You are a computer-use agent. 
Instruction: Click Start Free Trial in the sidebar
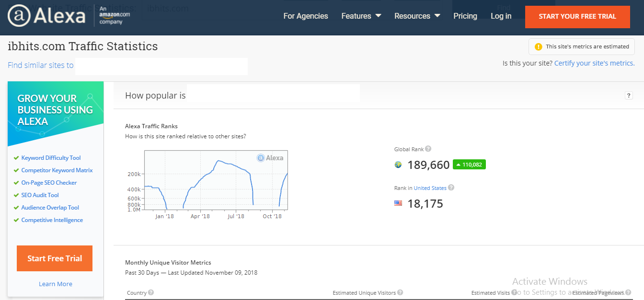[x=54, y=258]
